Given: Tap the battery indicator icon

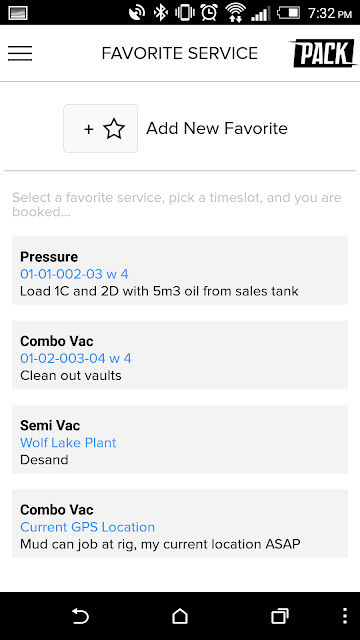Looking at the screenshot, I should (x=289, y=13).
